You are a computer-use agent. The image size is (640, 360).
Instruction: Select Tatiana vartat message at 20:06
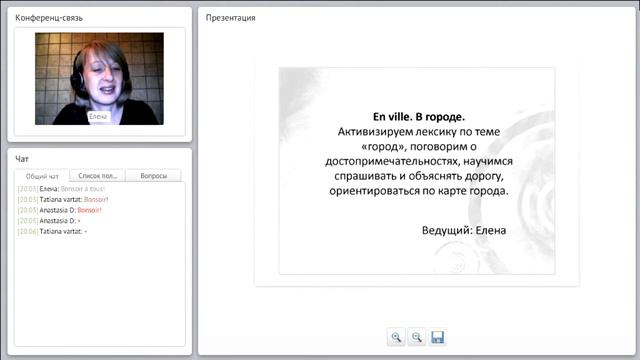(52, 231)
